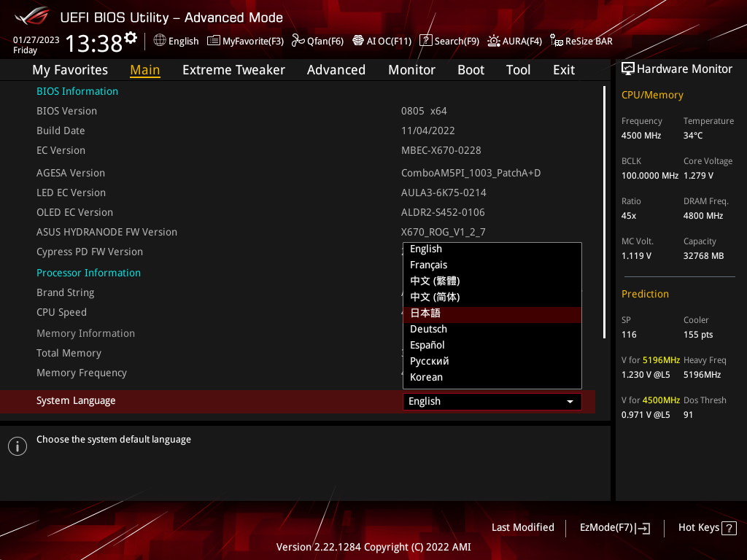The image size is (747, 560).
Task: Choose Français from the language list
Action: click(492, 265)
